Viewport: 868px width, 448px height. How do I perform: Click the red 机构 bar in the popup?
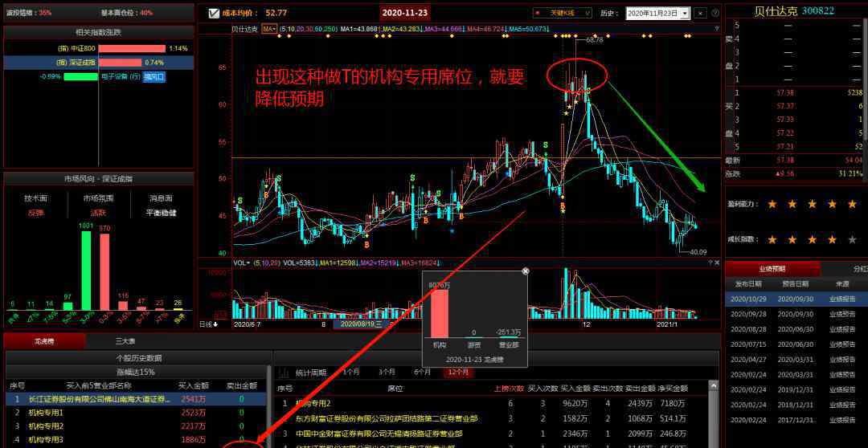point(440,313)
